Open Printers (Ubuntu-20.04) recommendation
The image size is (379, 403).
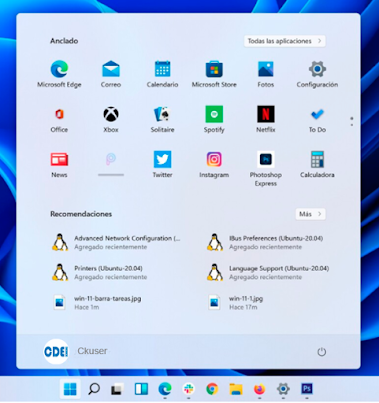[100, 272]
